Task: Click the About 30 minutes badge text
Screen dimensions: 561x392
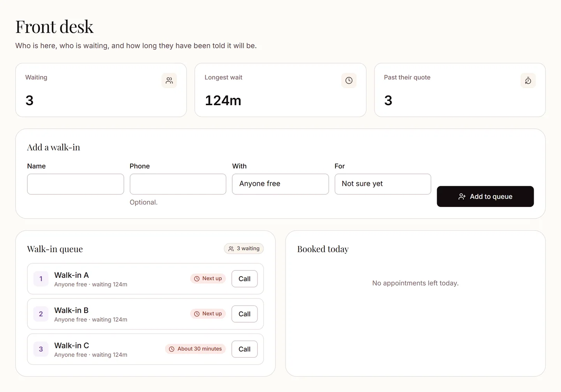Action: pyautogui.click(x=199, y=349)
